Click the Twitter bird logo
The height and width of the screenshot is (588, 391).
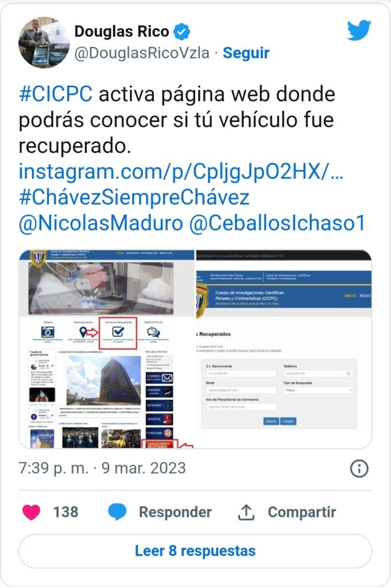click(359, 30)
